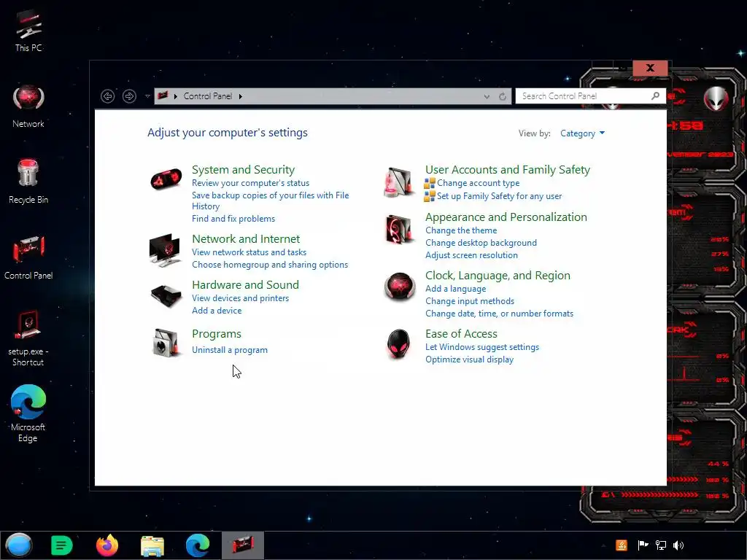This screenshot has height=560, width=747.
Task: Open the Start orb on the taskbar
Action: coord(19,545)
